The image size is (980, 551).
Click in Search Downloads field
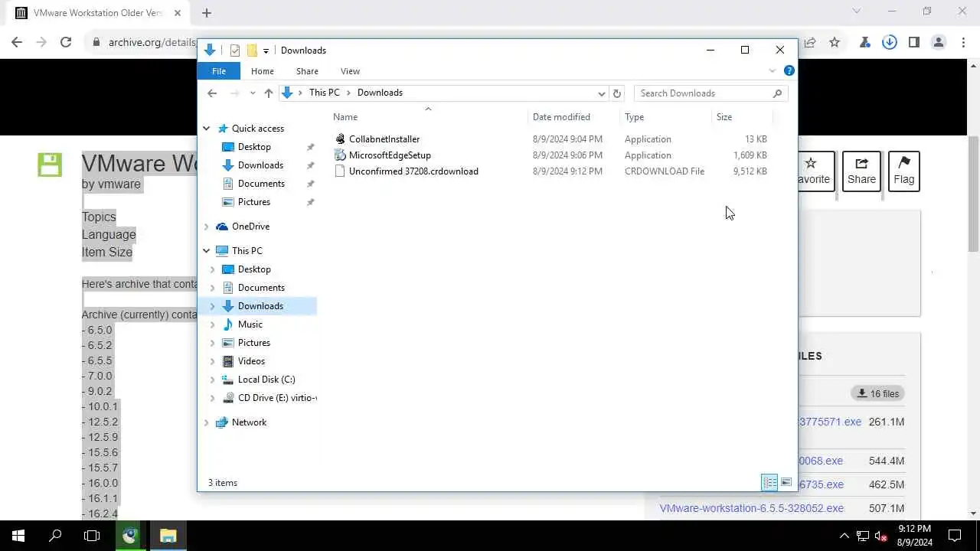pos(710,93)
